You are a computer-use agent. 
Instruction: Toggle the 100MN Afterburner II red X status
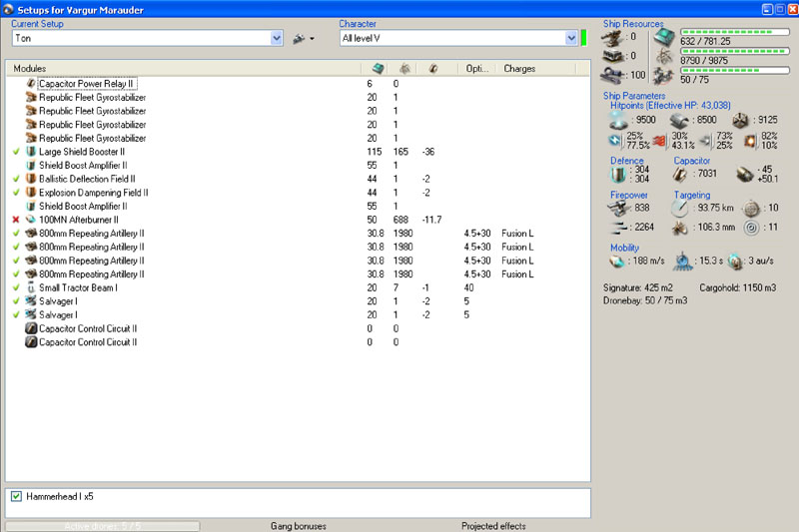tap(16, 219)
